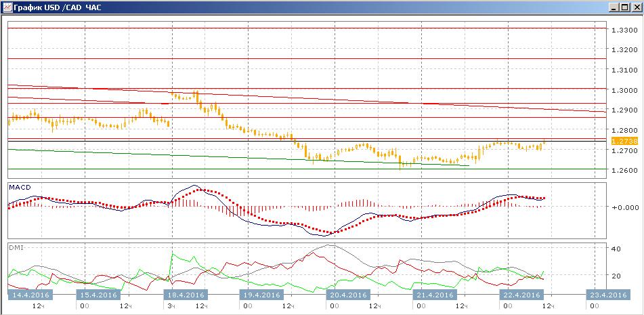Click the 1.2800 price axis label
The width and height of the screenshot is (644, 315).
click(624, 131)
